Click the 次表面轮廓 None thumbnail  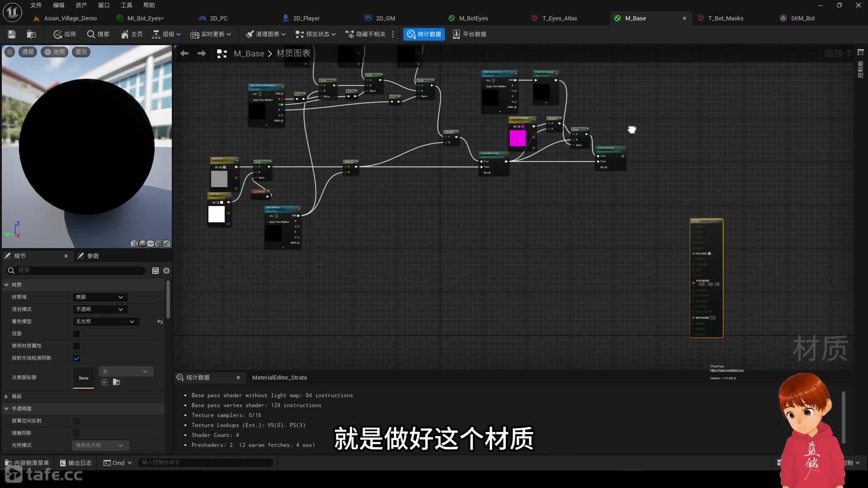(84, 378)
